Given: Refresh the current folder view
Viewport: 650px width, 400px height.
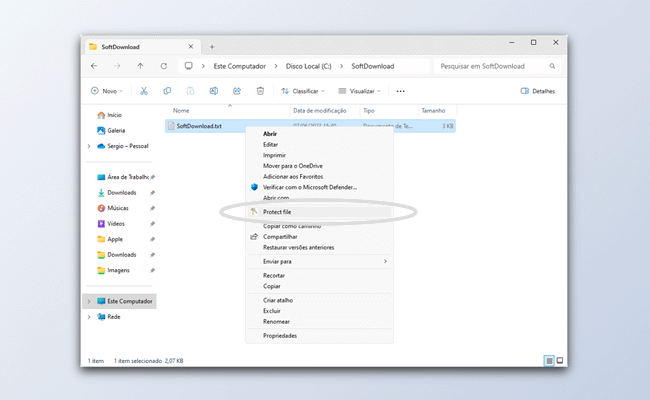Looking at the screenshot, I should (162, 66).
